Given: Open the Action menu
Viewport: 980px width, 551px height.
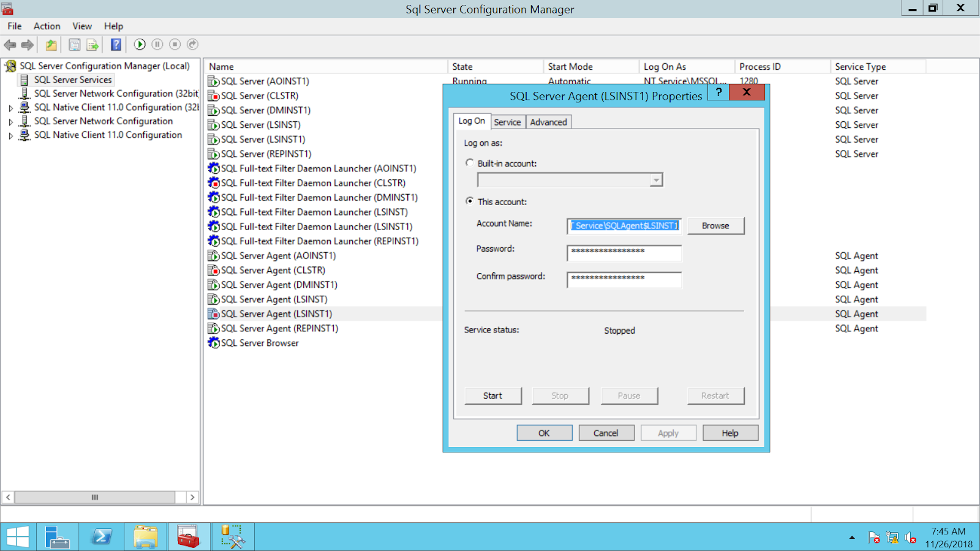Looking at the screenshot, I should click(x=47, y=26).
